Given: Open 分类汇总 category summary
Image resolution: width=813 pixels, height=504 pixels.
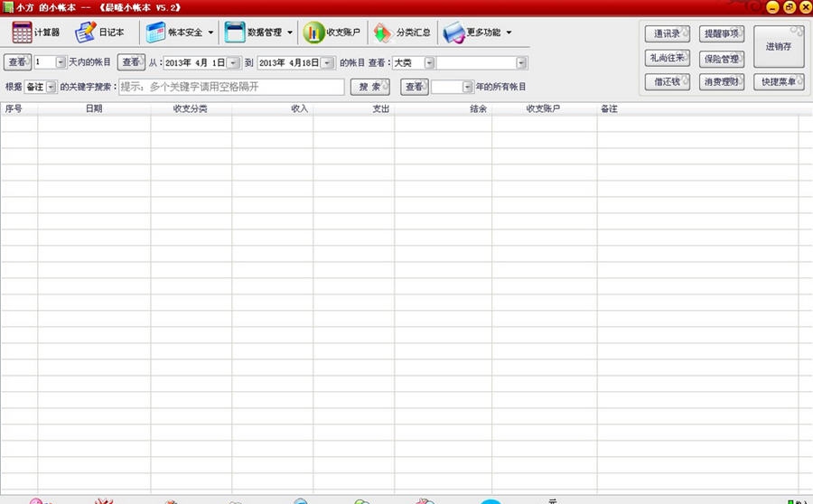Looking at the screenshot, I should click(402, 33).
